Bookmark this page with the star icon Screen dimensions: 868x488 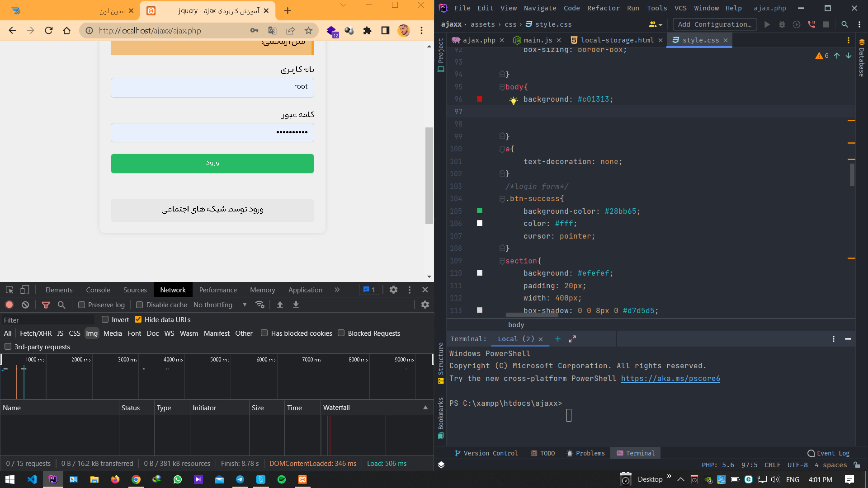[308, 31]
